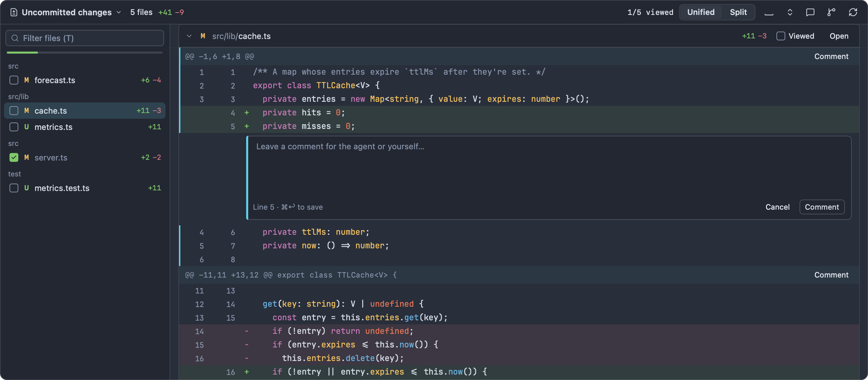
Task: Select forecast.ts in the file list
Action: coord(85,80)
